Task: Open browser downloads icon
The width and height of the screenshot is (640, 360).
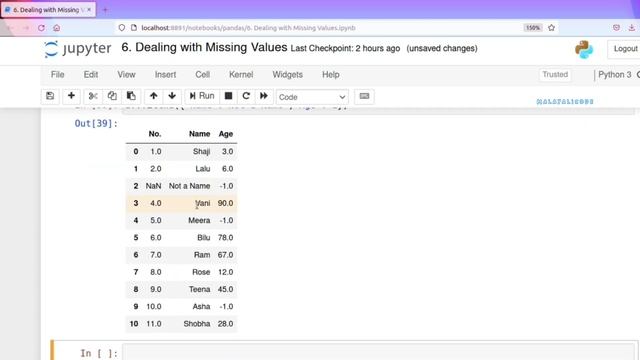Action: [x=631, y=28]
